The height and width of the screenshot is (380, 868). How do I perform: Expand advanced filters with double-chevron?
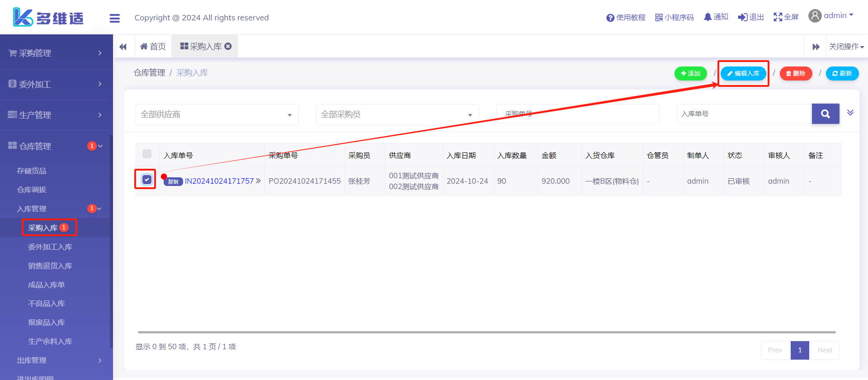coord(850,113)
